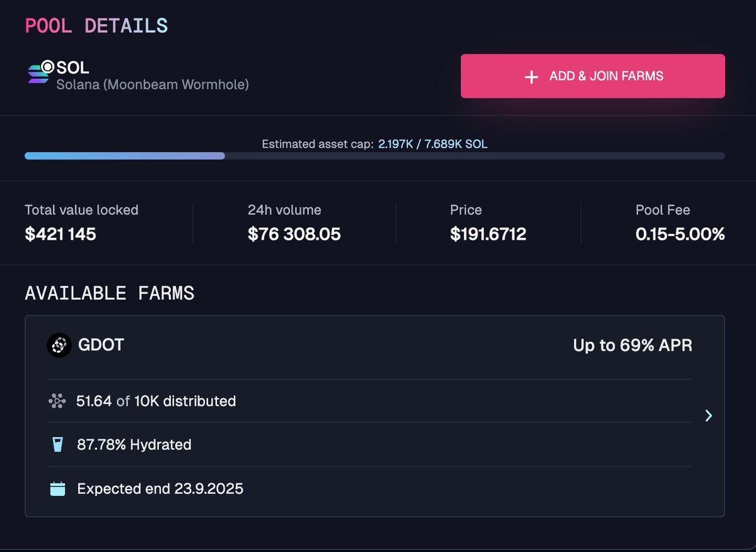Click the AVAILABLE FARMS heading
Viewport: 756px width, 552px height.
(x=110, y=293)
